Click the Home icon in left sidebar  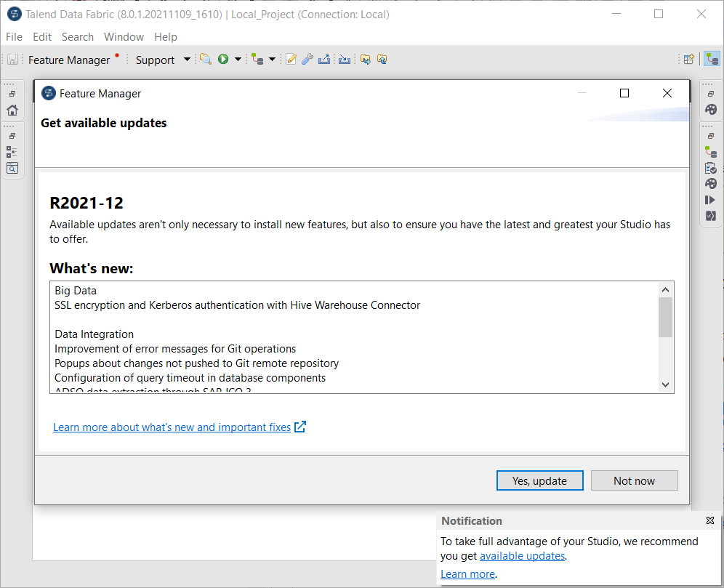[x=12, y=110]
